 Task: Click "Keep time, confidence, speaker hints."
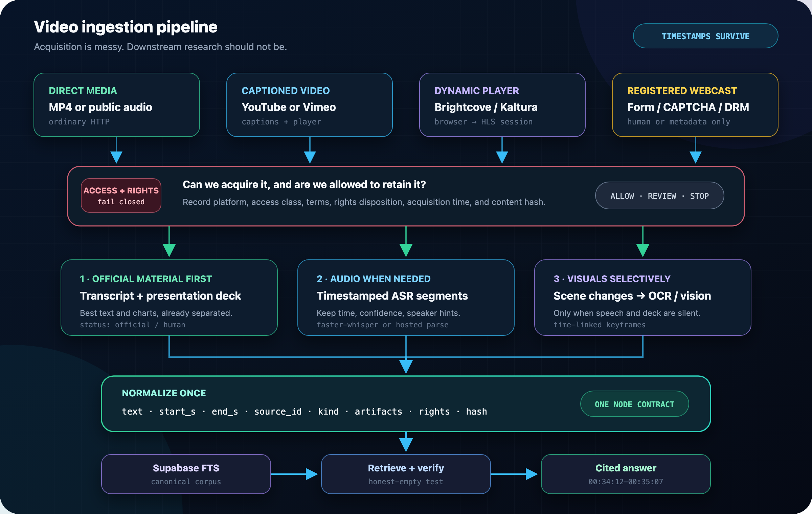click(388, 313)
